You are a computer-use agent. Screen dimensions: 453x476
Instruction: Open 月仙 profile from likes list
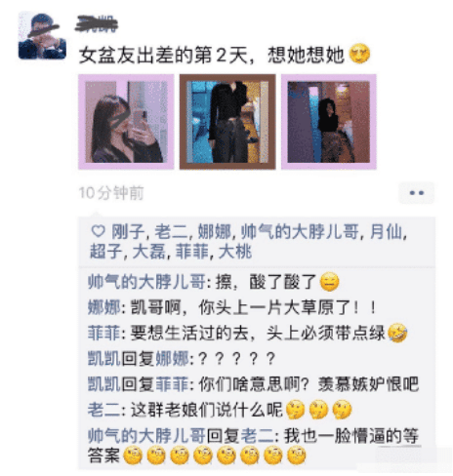pos(387,232)
